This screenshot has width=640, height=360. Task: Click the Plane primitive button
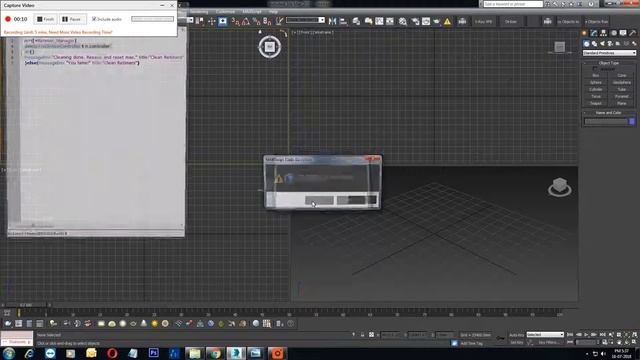[x=622, y=103]
